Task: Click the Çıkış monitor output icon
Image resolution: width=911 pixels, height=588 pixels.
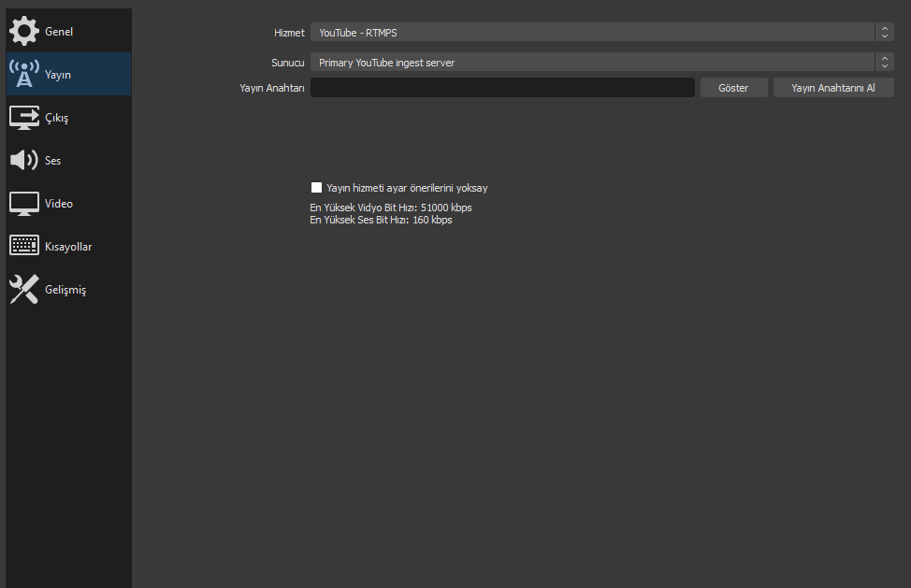Action: (23, 117)
